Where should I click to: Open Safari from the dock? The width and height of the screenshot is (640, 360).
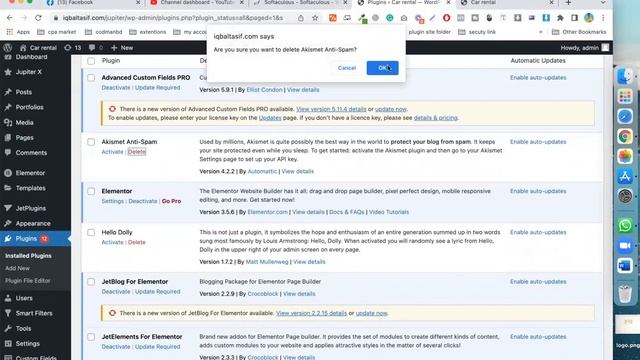tap(624, 116)
